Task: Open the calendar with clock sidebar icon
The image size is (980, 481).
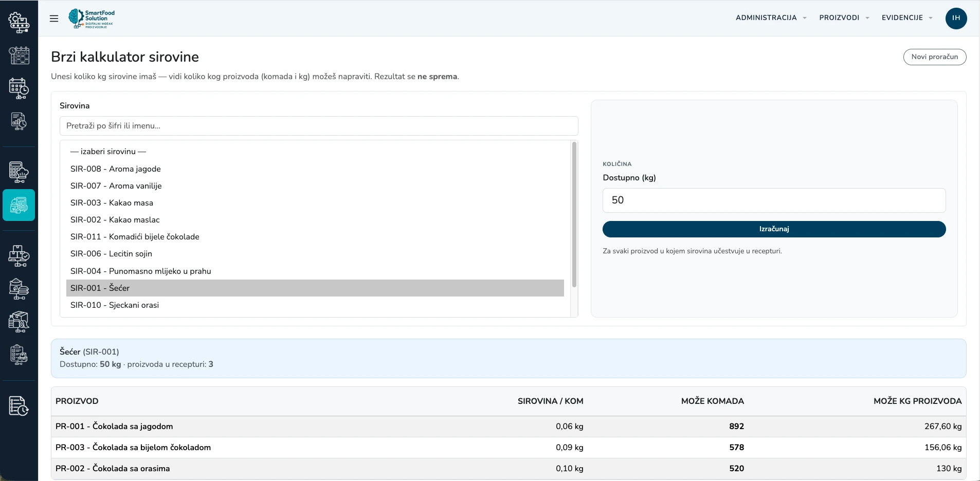Action: point(19,88)
